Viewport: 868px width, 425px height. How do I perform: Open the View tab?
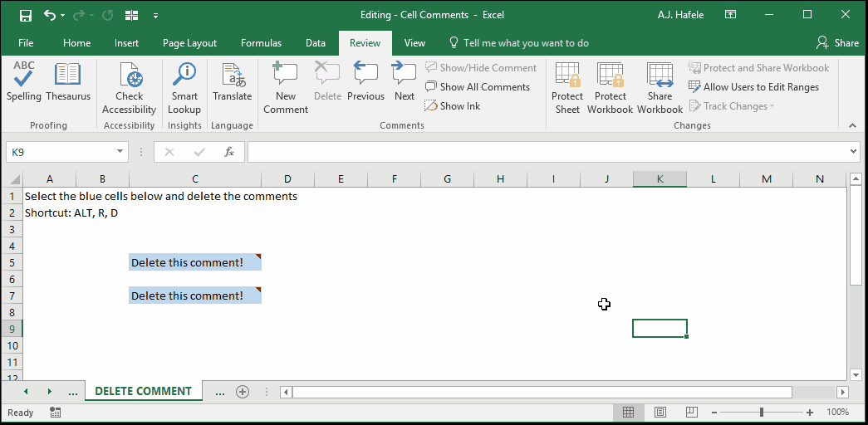[414, 42]
